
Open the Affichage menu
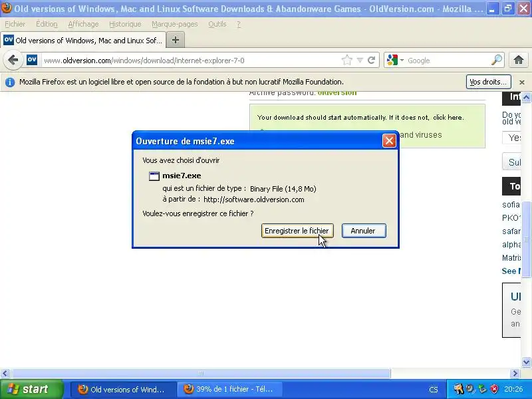click(83, 24)
